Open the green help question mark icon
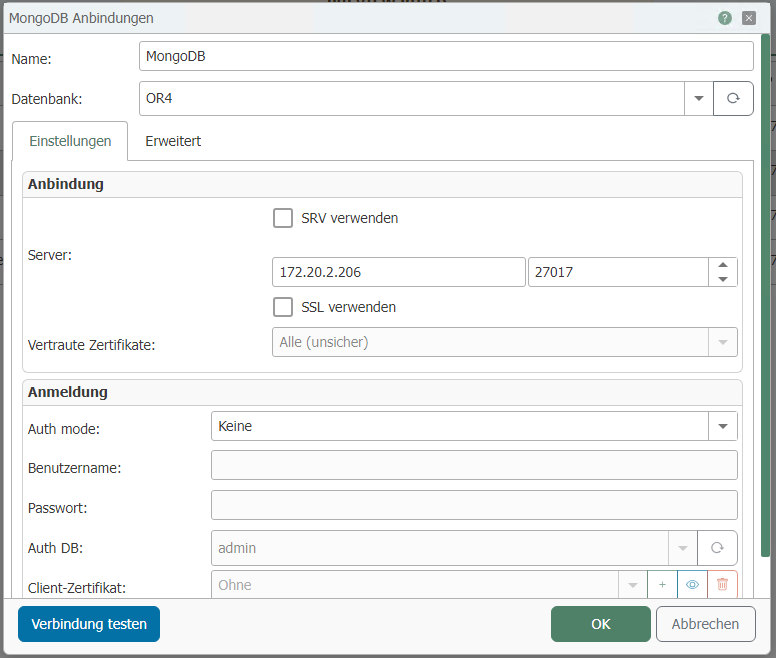This screenshot has width=776, height=658. point(725,18)
